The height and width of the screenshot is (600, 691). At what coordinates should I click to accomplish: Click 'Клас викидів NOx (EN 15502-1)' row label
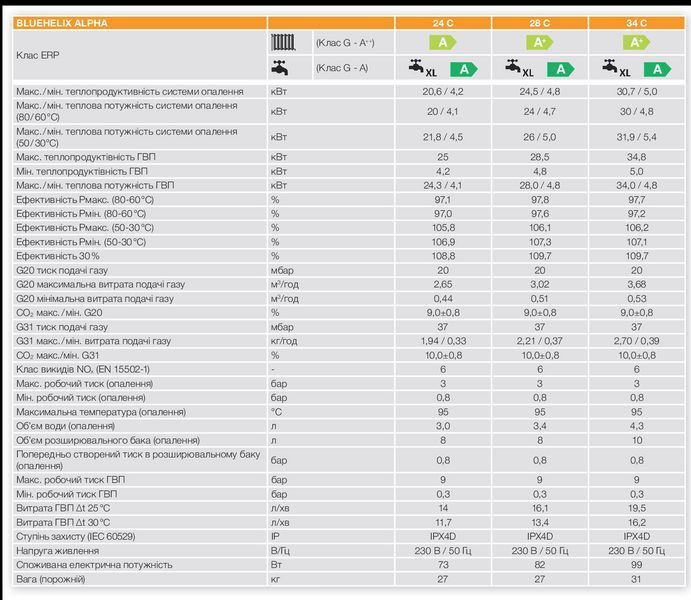[x=83, y=370]
